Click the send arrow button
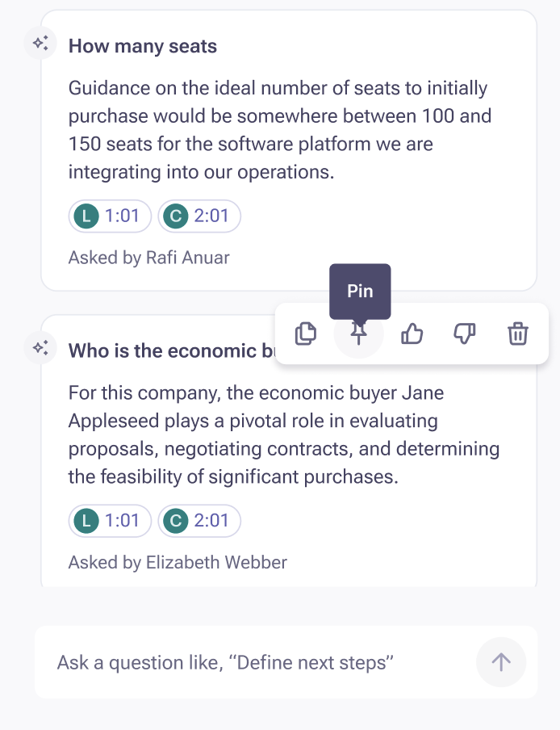Image resolution: width=560 pixels, height=730 pixels. pos(501,661)
